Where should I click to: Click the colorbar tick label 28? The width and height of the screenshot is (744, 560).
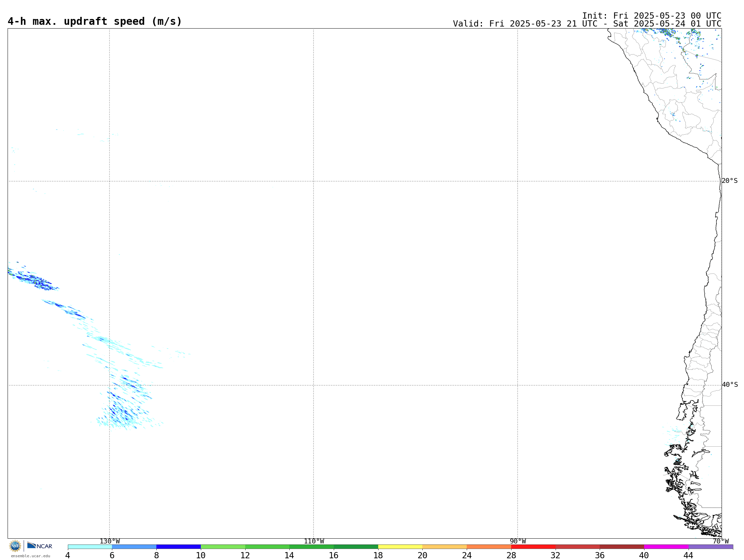511,556
